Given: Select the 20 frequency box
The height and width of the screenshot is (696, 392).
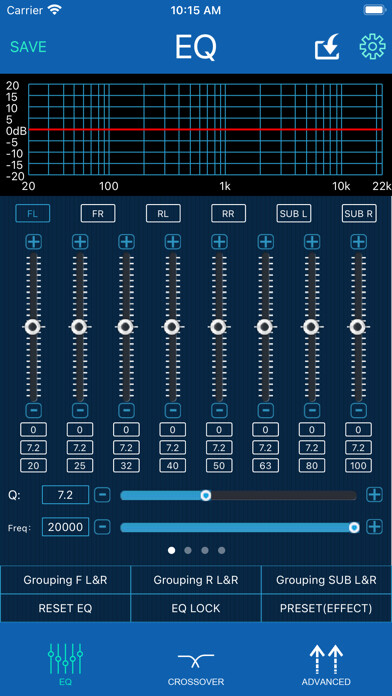Looking at the screenshot, I should coord(33,466).
